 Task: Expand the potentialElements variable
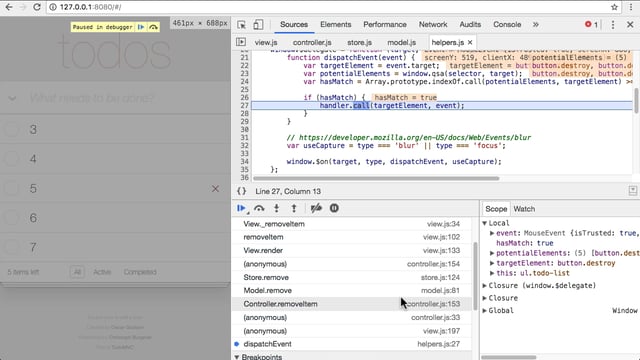tap(492, 253)
